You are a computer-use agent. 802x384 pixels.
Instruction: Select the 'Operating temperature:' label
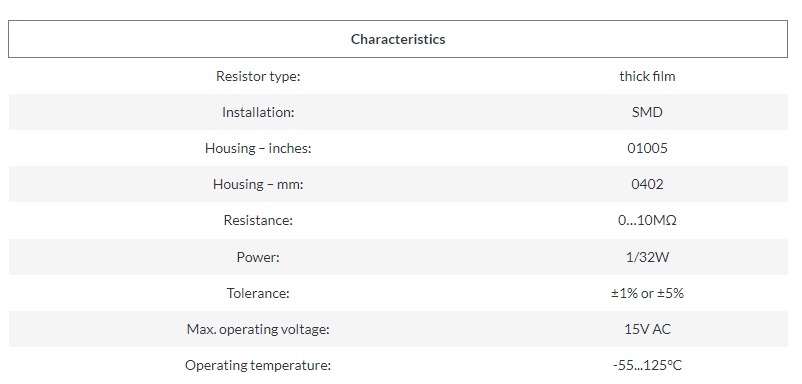coord(258,365)
